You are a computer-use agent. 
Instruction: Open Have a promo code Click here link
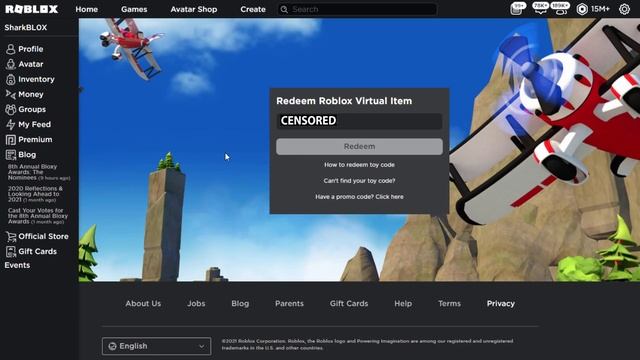(359, 197)
